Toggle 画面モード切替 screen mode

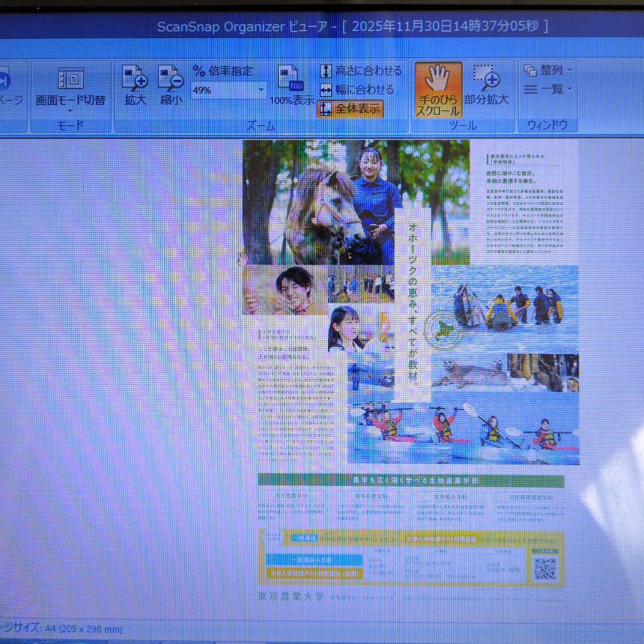[x=70, y=83]
